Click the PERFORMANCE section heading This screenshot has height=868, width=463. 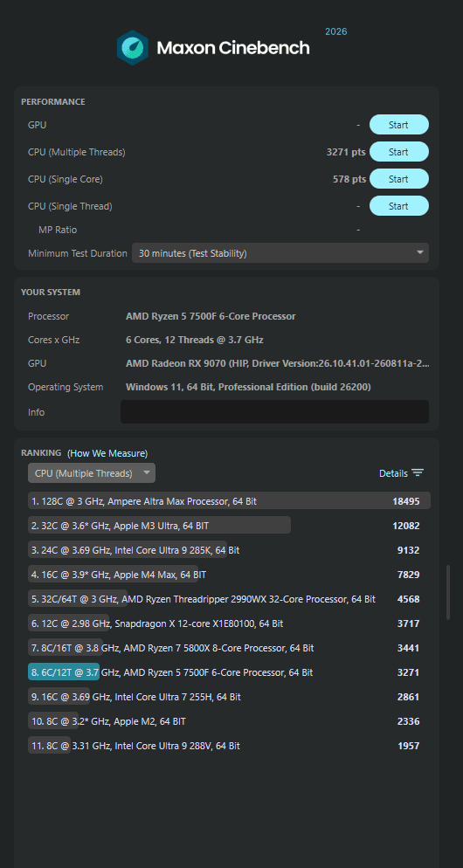53,102
